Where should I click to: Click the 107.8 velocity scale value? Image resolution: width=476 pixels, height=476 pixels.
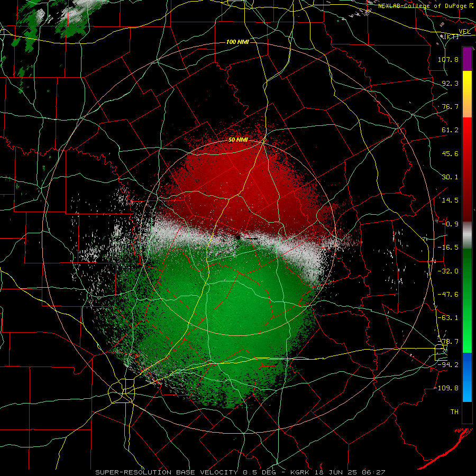tap(448, 59)
